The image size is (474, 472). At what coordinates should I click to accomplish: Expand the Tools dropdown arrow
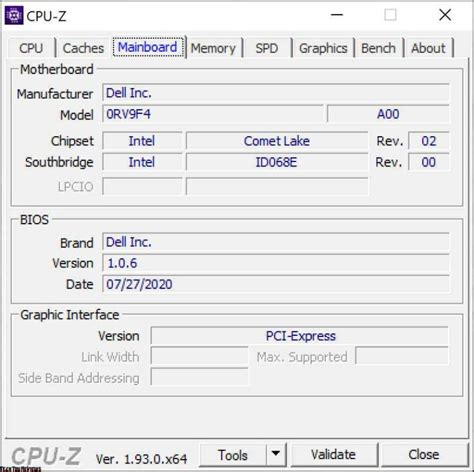[x=276, y=454]
